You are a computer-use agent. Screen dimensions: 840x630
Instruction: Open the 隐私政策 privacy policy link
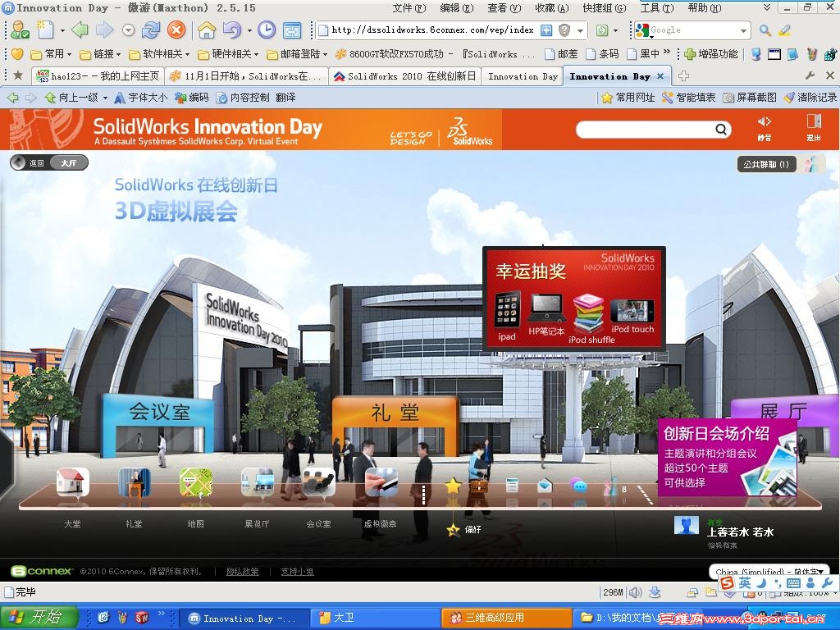click(x=243, y=572)
